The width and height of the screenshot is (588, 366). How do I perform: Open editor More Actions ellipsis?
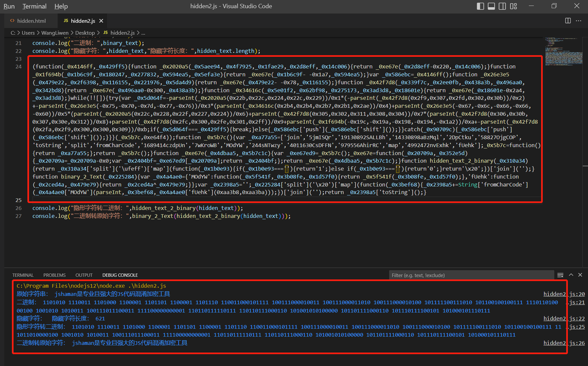[x=580, y=21]
